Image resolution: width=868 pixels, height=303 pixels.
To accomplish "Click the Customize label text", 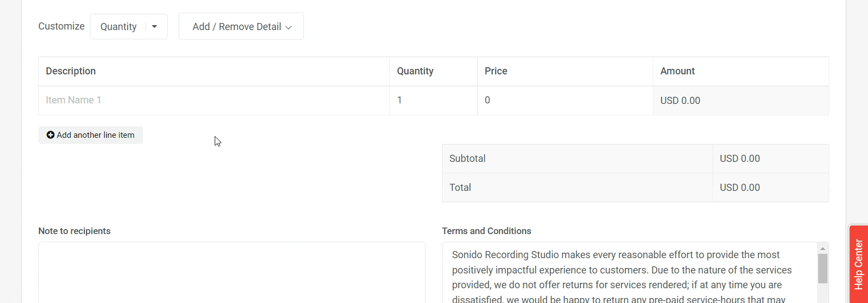I will click(x=61, y=26).
